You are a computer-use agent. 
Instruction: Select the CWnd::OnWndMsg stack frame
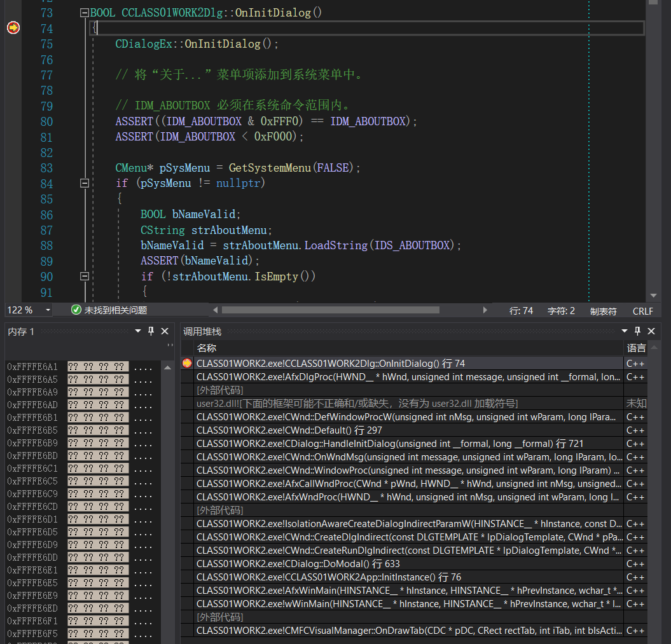pos(409,456)
